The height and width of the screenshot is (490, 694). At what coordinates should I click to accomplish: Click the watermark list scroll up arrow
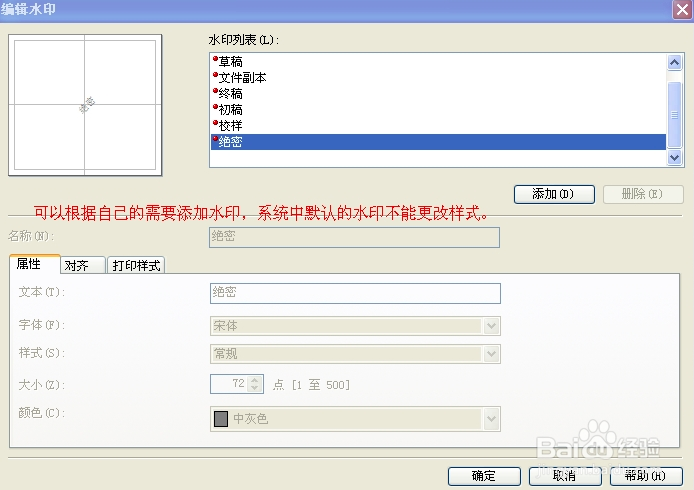point(674,62)
